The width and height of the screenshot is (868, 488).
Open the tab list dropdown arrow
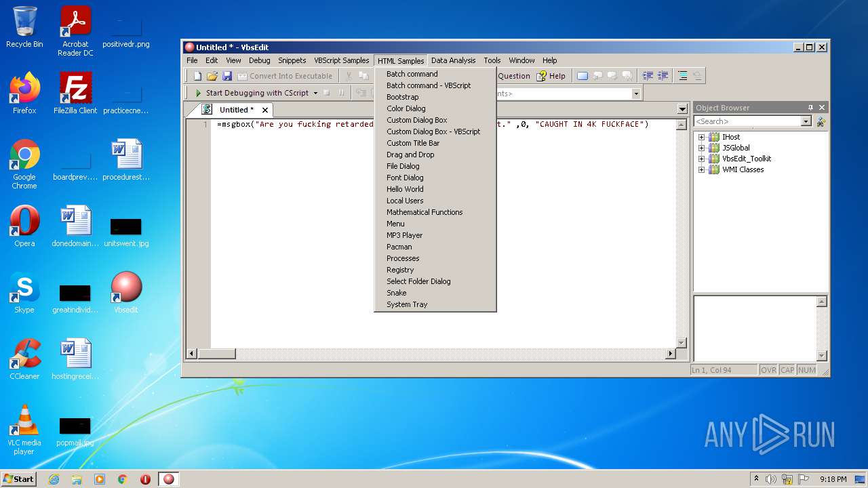point(682,109)
